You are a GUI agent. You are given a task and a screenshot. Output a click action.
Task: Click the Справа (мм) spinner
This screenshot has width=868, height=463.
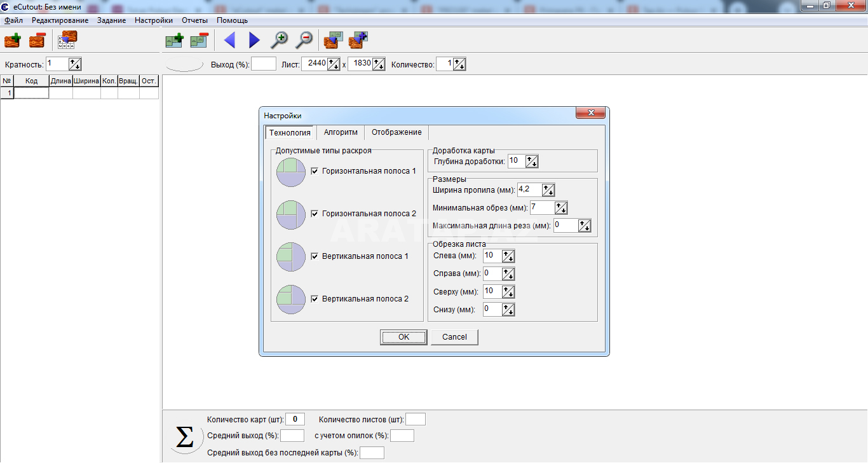(x=508, y=274)
